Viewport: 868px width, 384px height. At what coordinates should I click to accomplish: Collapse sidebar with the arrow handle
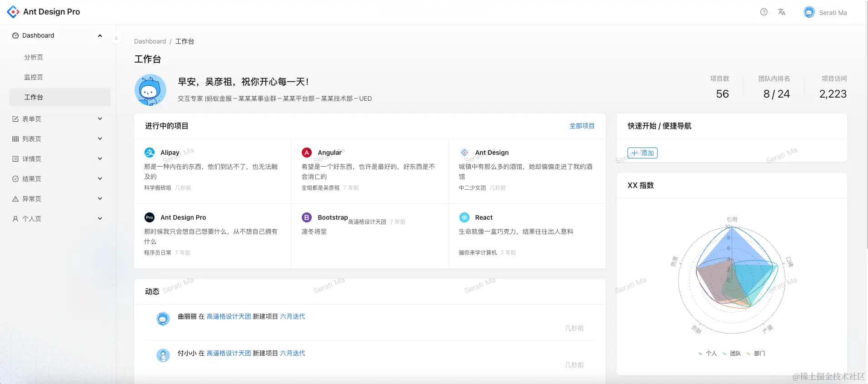pyautogui.click(x=116, y=38)
